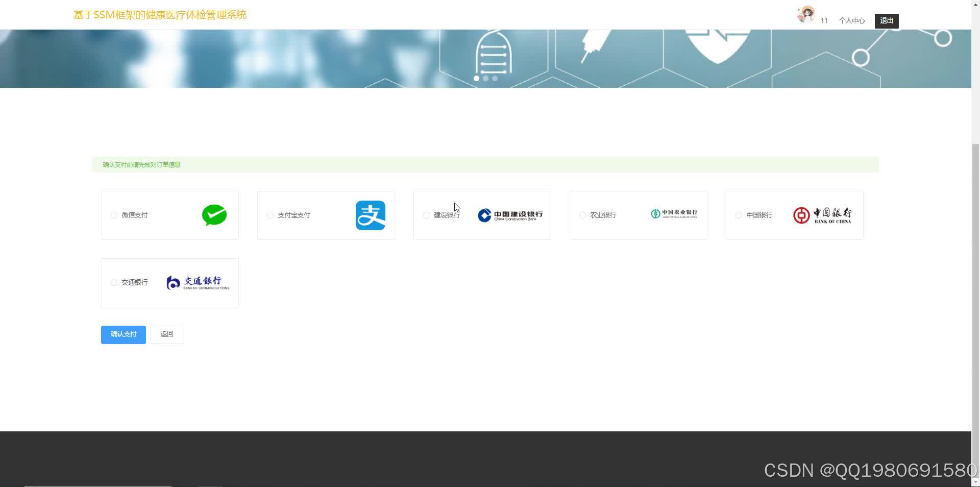The height and width of the screenshot is (487, 980).
Task: Click the Agricultural Bank of China logo
Action: tap(674, 213)
